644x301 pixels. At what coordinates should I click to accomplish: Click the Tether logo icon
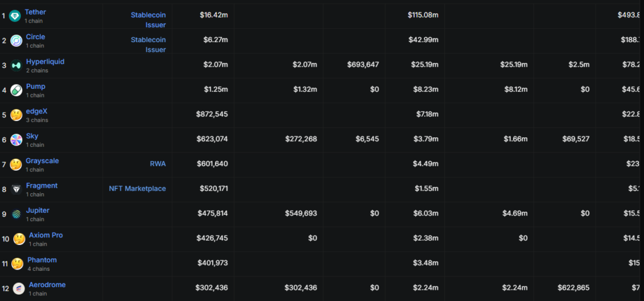click(15, 15)
